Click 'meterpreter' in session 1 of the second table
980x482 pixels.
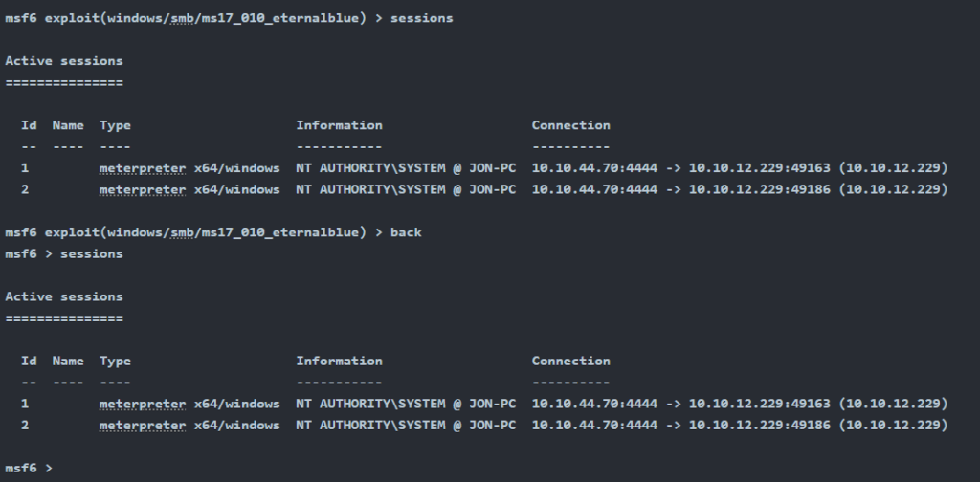143,404
